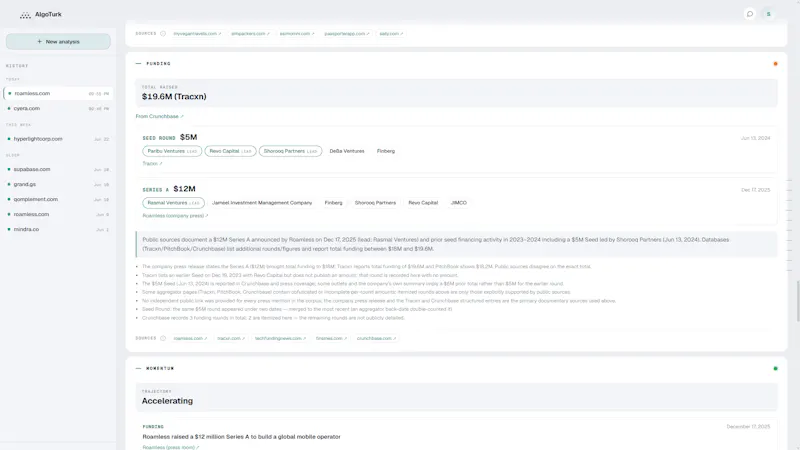This screenshot has height=450, width=800.
Task: Click the Dec 17, 2025 Series A date
Action: tap(756, 190)
